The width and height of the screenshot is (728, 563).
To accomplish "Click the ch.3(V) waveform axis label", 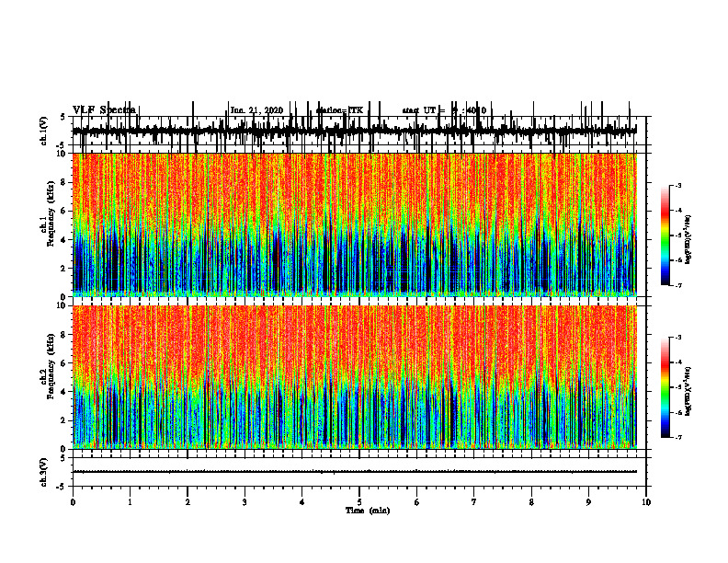I will 44,472.
